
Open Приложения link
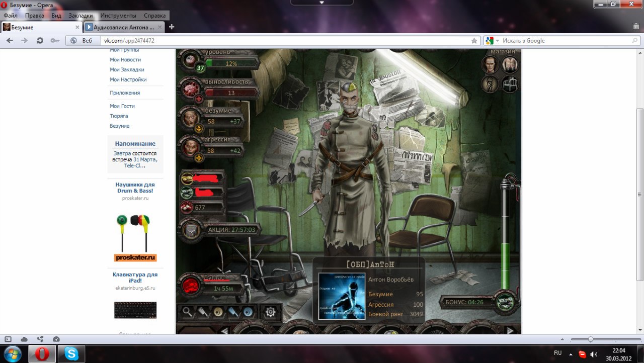pos(125,93)
